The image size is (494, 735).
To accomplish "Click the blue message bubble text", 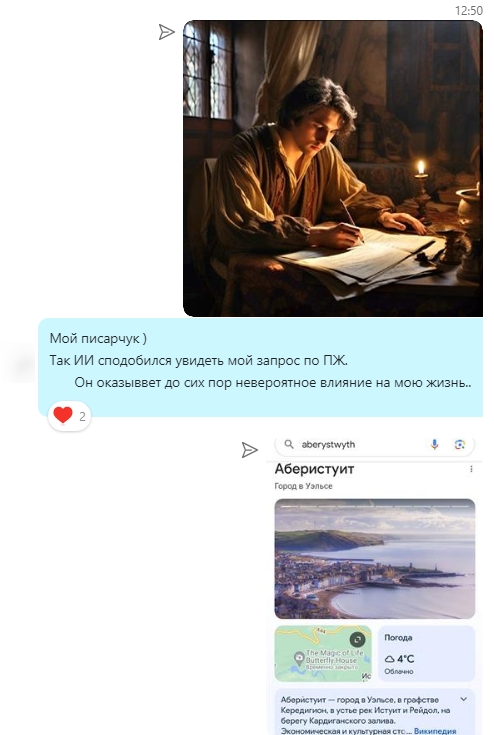I will click(x=261, y=360).
